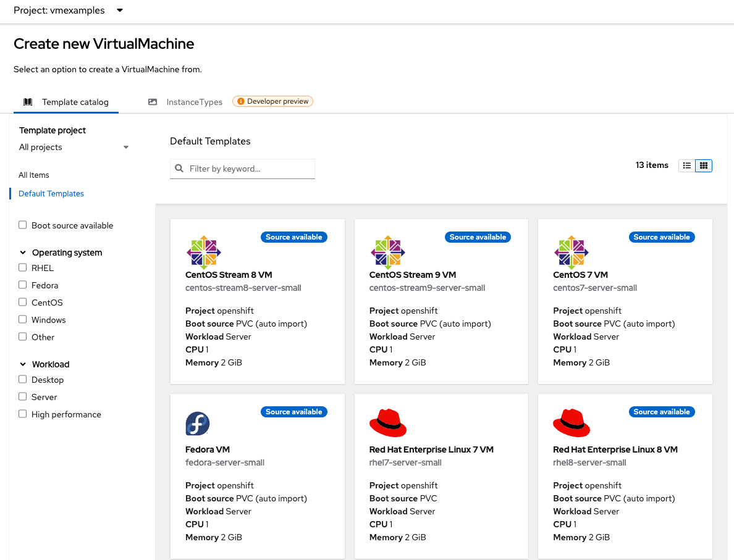
Task: Click the Developer preview badge
Action: tap(272, 101)
